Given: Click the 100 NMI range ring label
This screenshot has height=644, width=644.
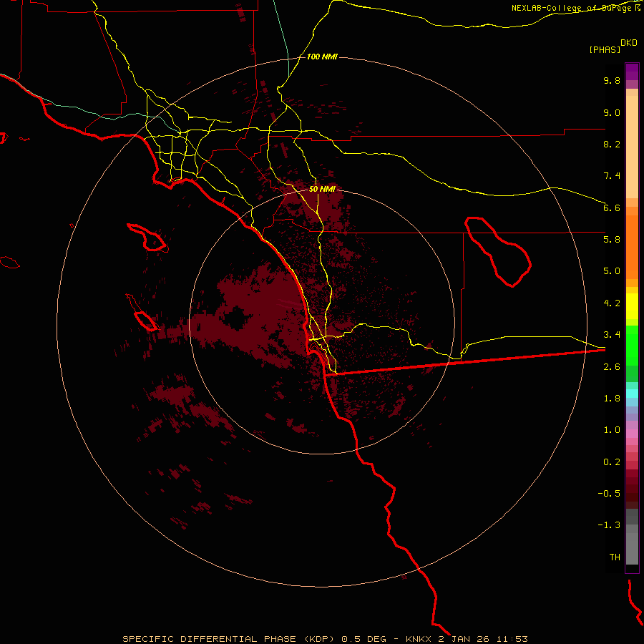Looking at the screenshot, I should 322,57.
